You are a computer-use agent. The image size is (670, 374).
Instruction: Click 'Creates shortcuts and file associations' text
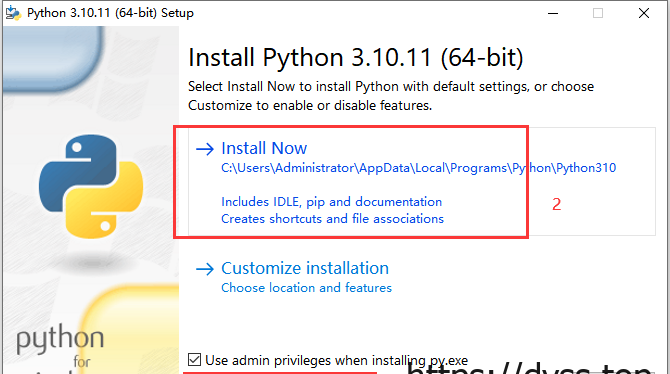click(x=332, y=219)
